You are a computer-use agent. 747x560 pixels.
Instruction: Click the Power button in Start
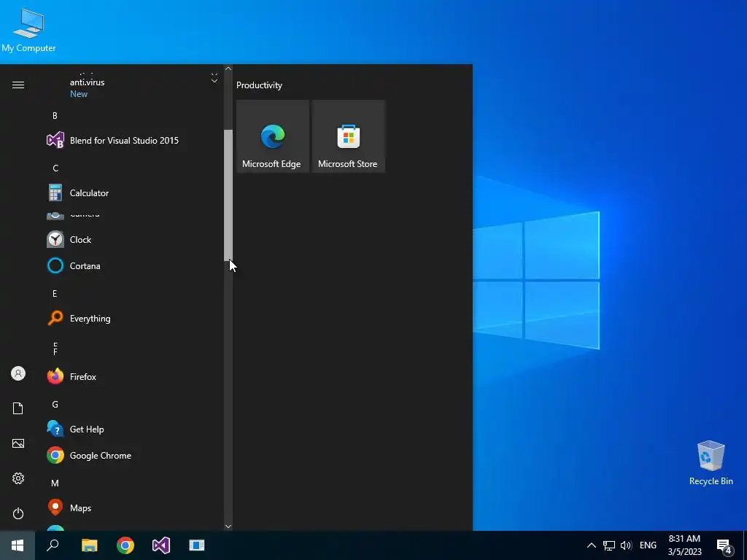18,513
